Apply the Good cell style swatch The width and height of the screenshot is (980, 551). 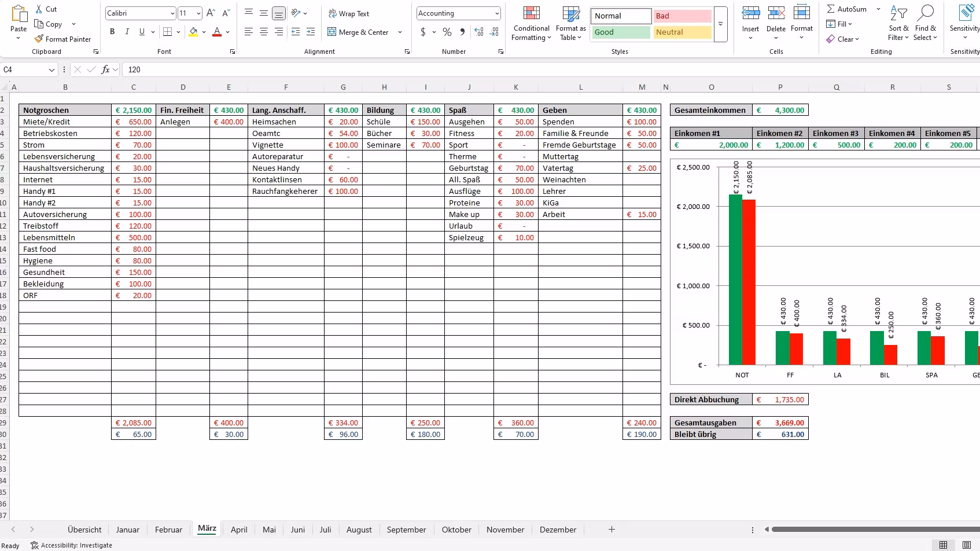pyautogui.click(x=620, y=32)
